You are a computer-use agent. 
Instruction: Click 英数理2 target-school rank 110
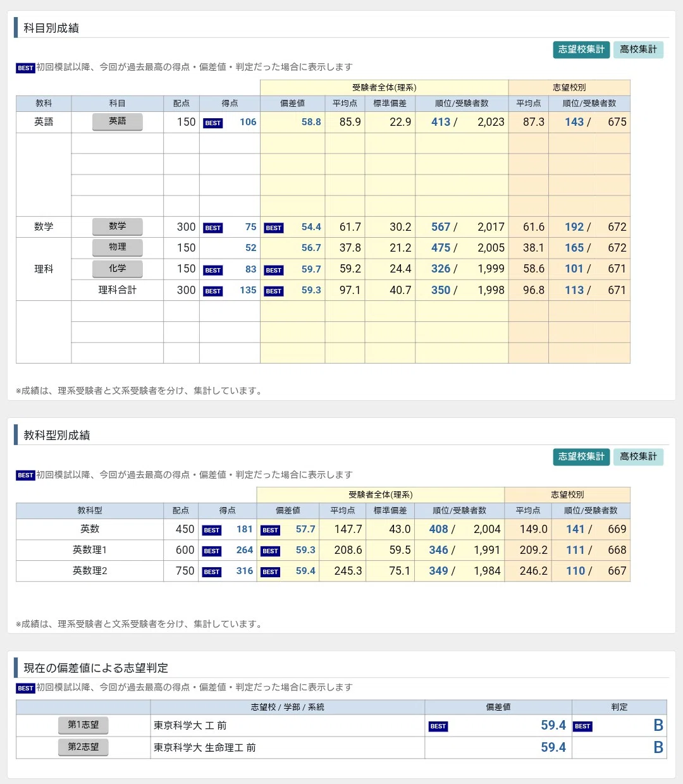(x=575, y=571)
